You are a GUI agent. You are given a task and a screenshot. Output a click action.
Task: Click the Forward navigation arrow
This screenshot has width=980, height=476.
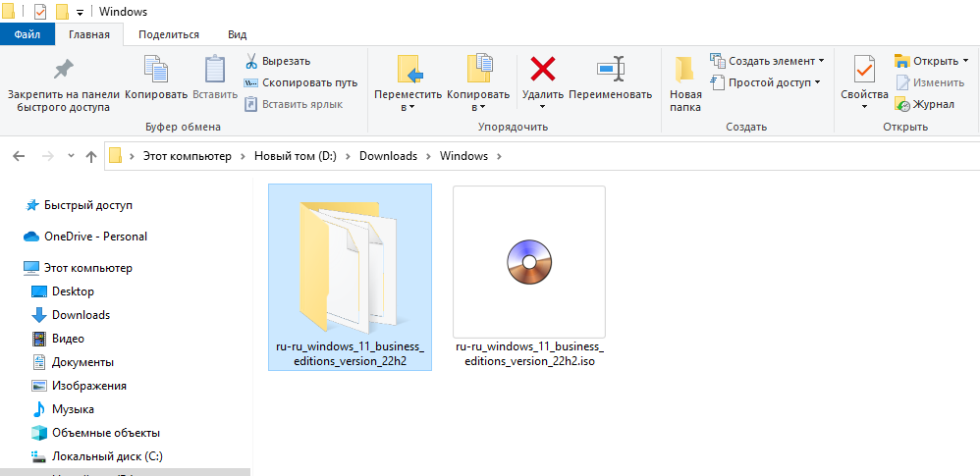(47, 155)
